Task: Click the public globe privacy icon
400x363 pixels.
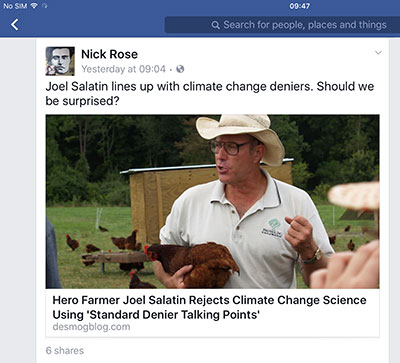Action: 180,69
